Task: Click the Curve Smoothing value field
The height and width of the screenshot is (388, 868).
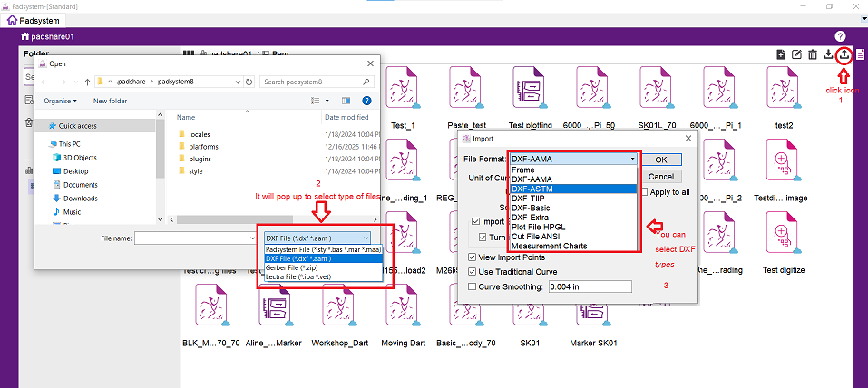Action: [590, 286]
